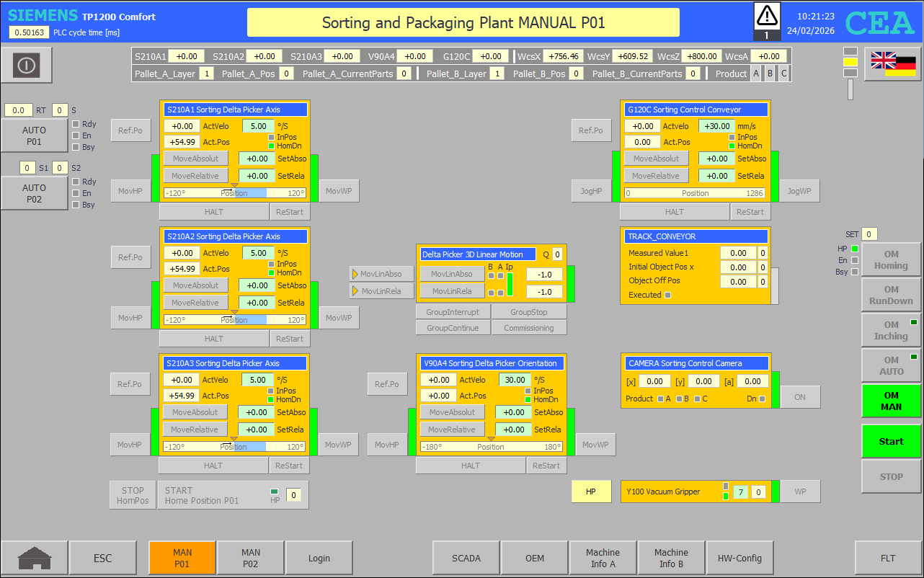924x578 pixels.
Task: Click the CEA logo
Action: tap(879, 23)
